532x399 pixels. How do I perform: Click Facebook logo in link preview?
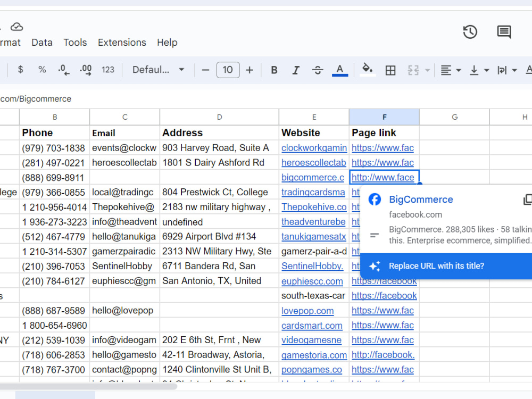pyautogui.click(x=375, y=199)
